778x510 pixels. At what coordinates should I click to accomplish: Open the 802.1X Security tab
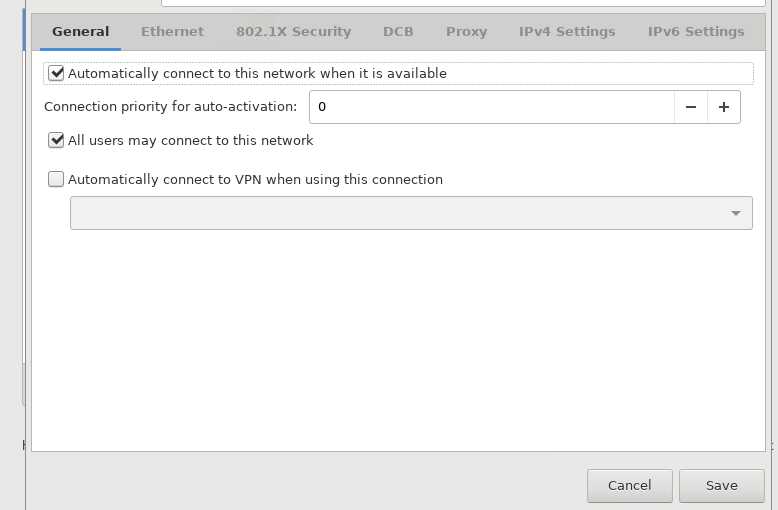point(293,32)
